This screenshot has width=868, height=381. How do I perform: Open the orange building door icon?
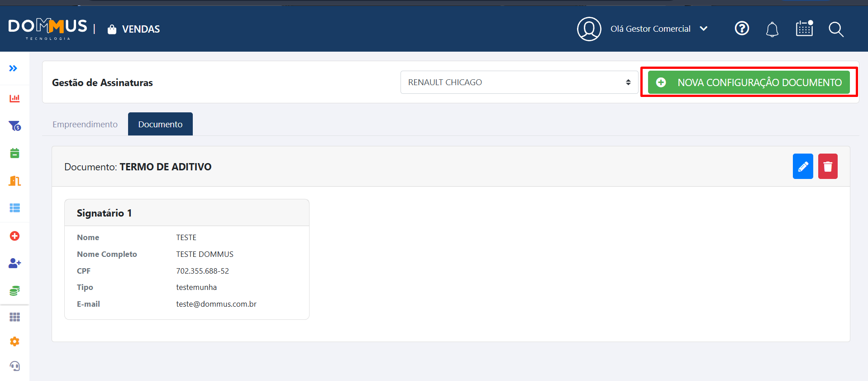pyautogui.click(x=14, y=181)
